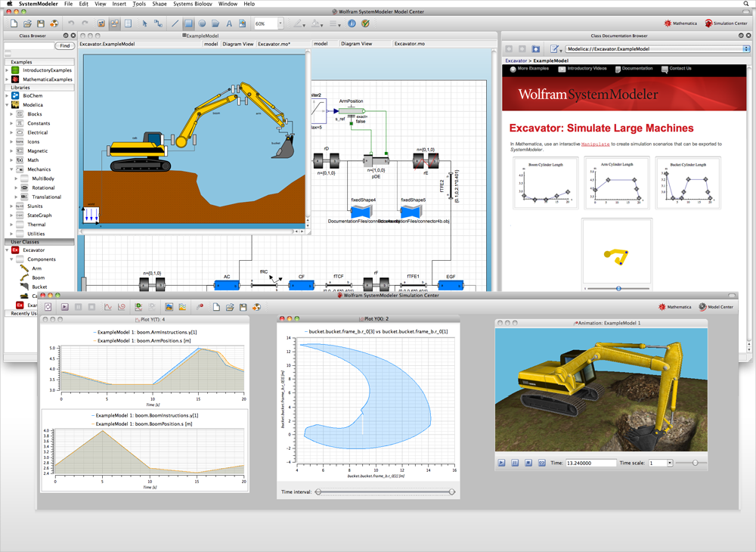Click the Text view icon in Model Center toolbar
The height and width of the screenshot is (552, 756).
(x=128, y=23)
